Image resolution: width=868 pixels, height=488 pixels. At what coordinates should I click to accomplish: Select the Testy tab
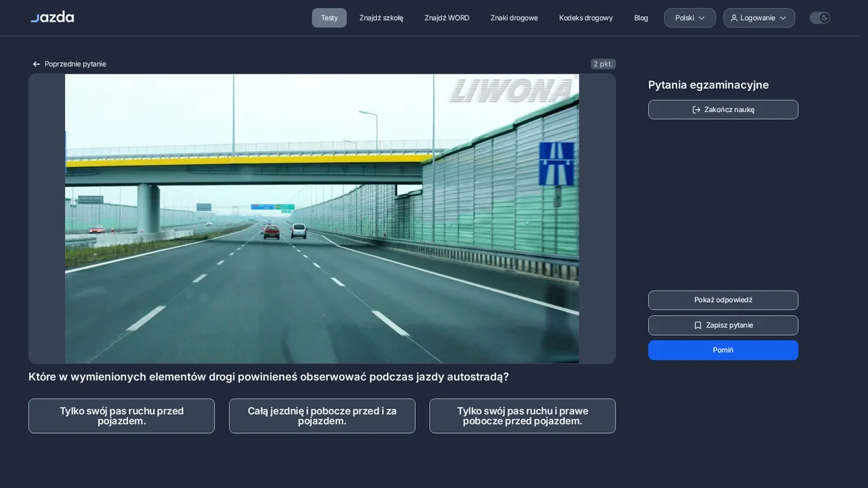[x=329, y=18]
